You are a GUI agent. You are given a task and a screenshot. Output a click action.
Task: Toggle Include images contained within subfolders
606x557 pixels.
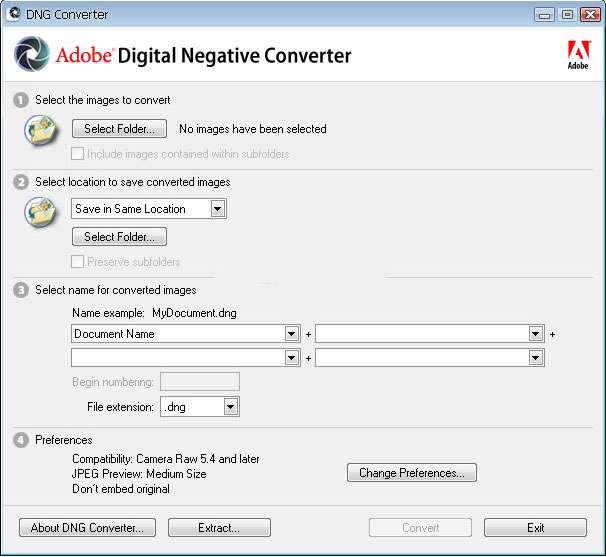point(79,154)
